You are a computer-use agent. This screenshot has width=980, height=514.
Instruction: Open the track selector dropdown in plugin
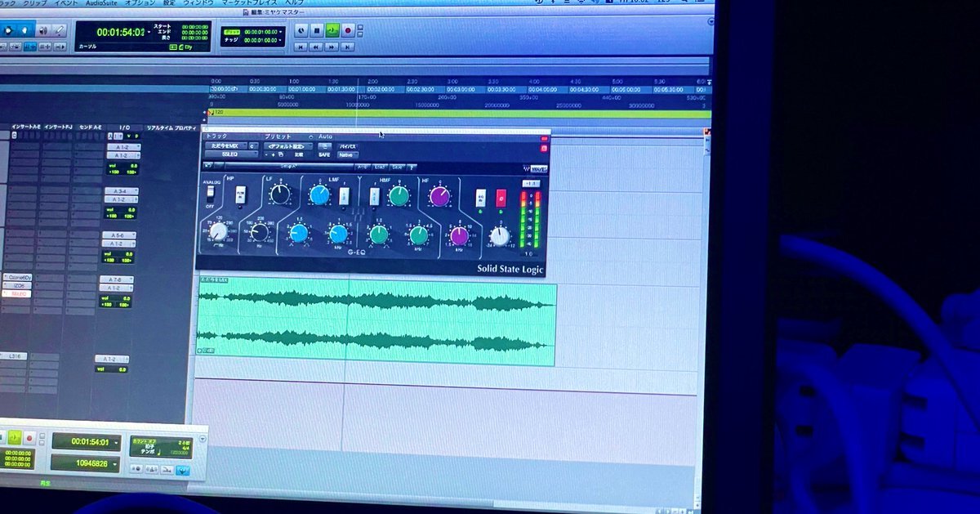[225, 146]
